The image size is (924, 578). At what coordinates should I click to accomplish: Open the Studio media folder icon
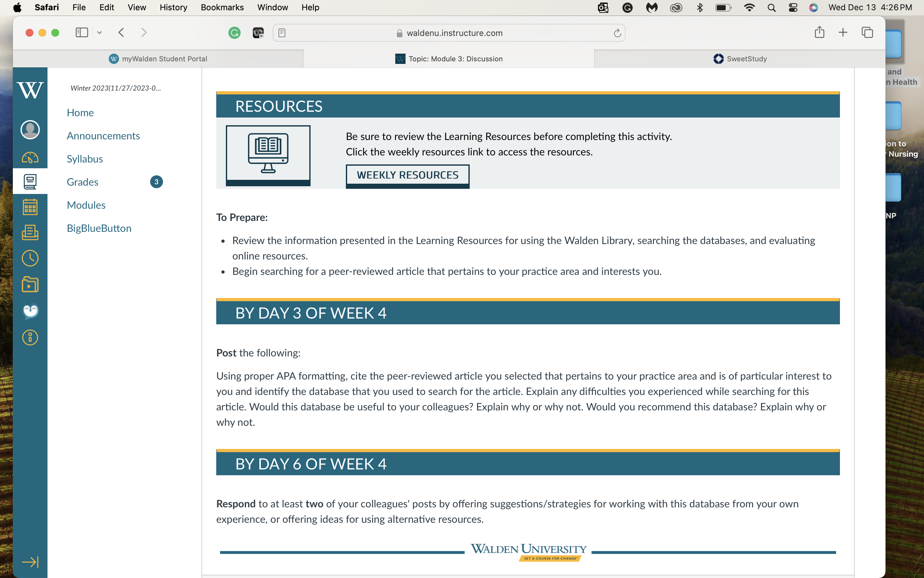click(30, 285)
